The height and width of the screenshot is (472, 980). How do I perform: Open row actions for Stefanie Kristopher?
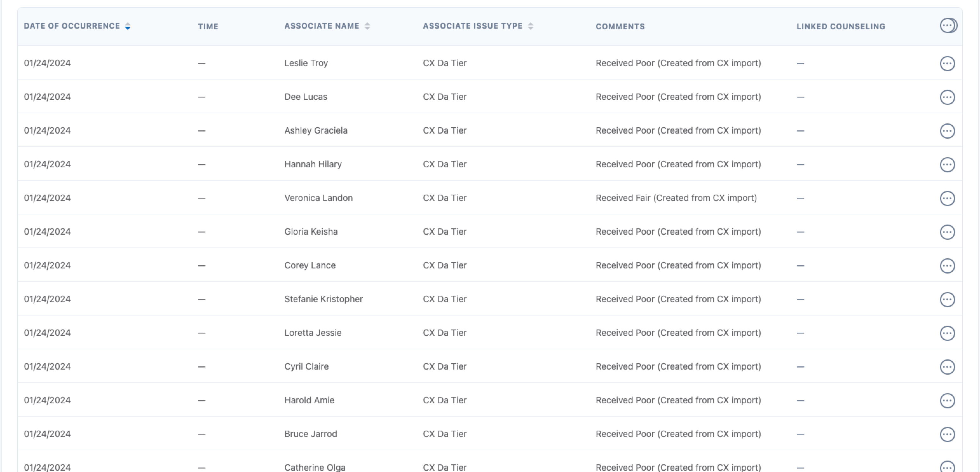pyautogui.click(x=947, y=300)
